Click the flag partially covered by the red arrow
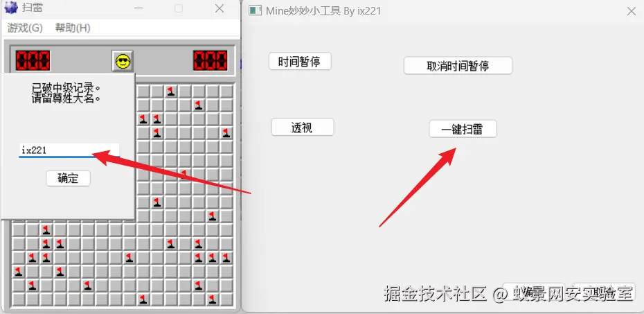 pos(184,174)
